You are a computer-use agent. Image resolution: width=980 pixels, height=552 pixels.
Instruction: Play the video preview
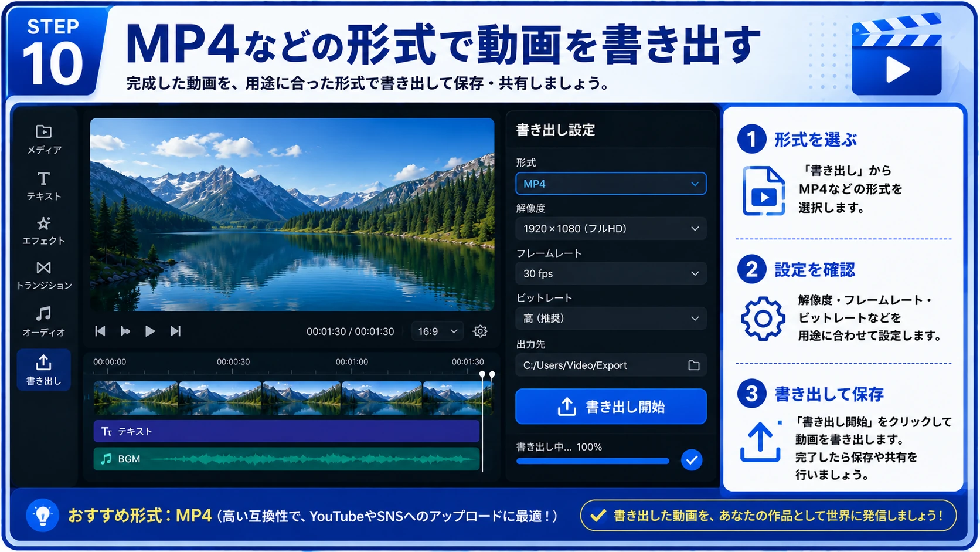tap(150, 331)
